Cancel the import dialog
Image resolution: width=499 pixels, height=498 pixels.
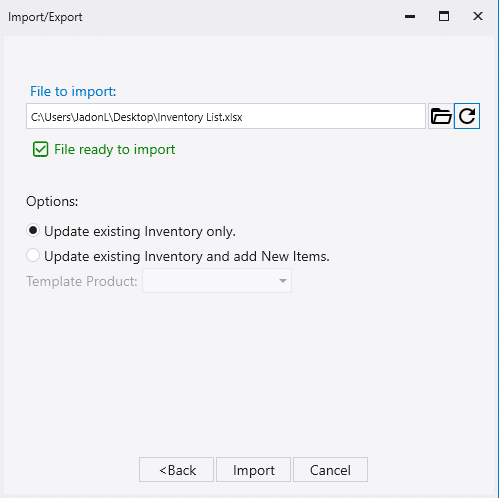(x=330, y=470)
